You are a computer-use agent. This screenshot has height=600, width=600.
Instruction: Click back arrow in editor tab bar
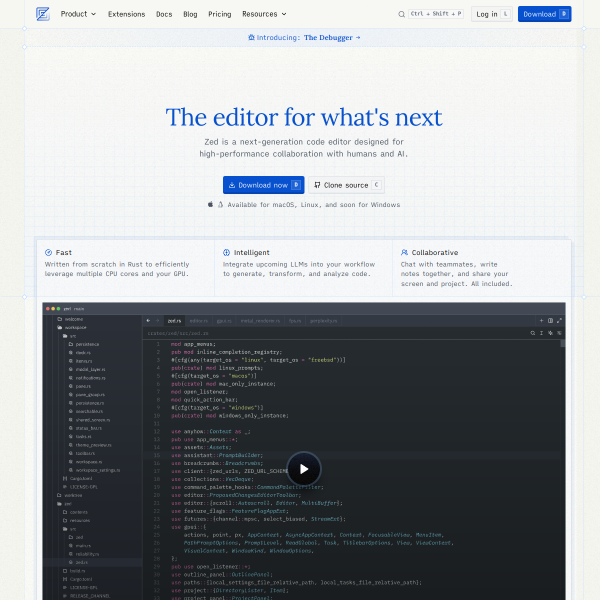point(147,321)
